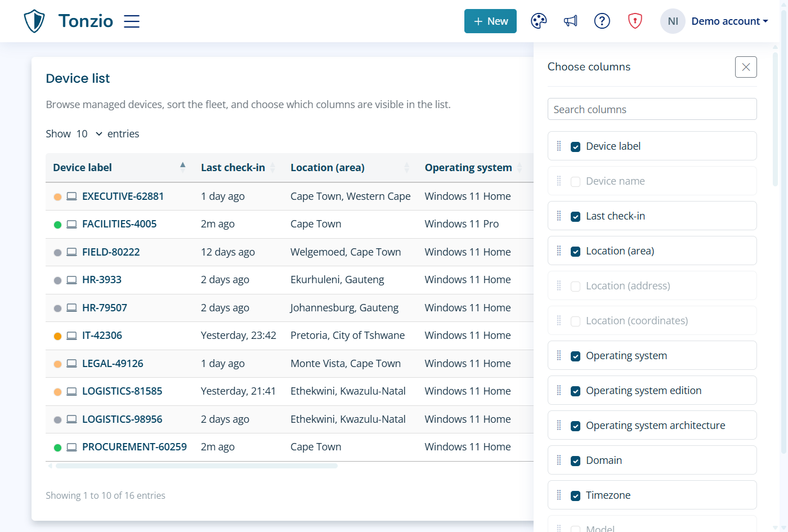
Task: Sort by Last check-in column
Action: click(x=238, y=168)
